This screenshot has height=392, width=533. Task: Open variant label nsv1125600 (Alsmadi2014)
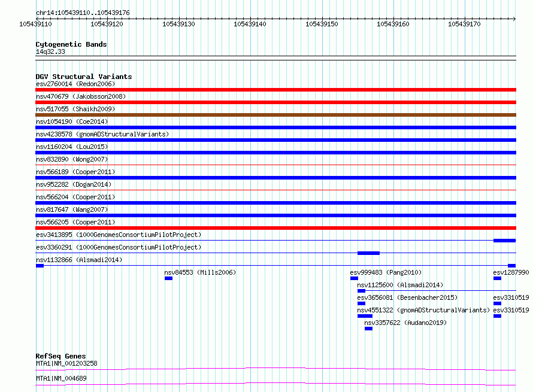pos(400,285)
